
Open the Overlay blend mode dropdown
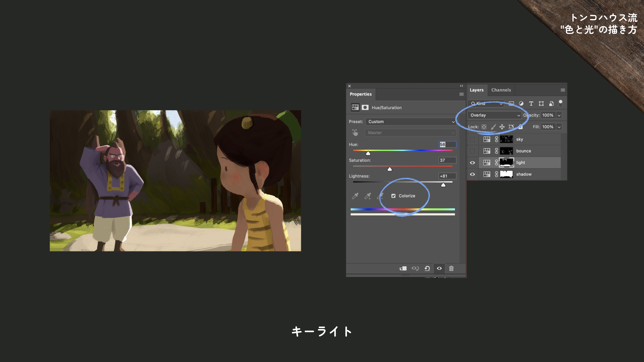click(494, 115)
